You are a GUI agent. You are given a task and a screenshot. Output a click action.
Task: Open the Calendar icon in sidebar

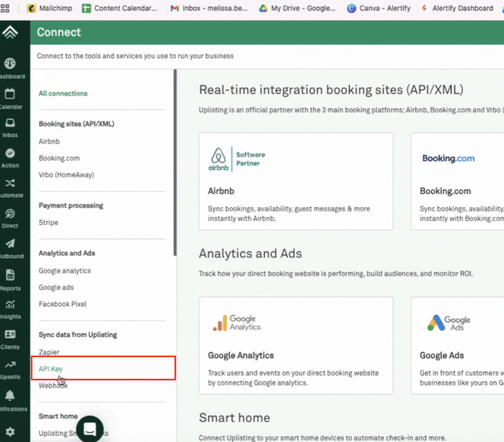point(10,94)
